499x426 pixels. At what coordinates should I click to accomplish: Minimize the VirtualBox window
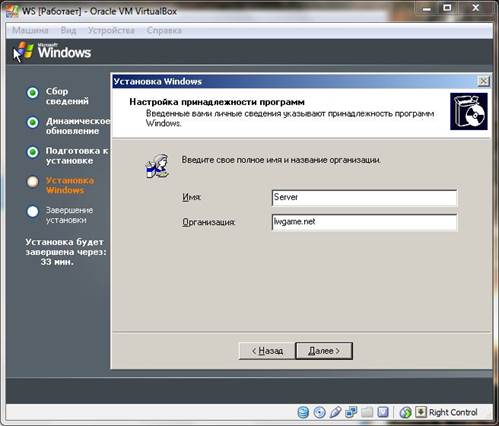[x=426, y=8]
